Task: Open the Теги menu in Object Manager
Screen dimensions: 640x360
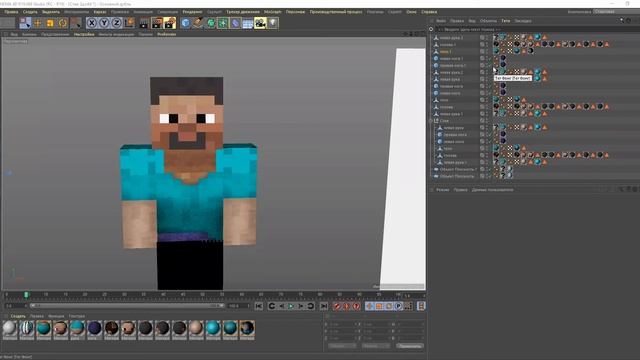Action: (x=505, y=20)
